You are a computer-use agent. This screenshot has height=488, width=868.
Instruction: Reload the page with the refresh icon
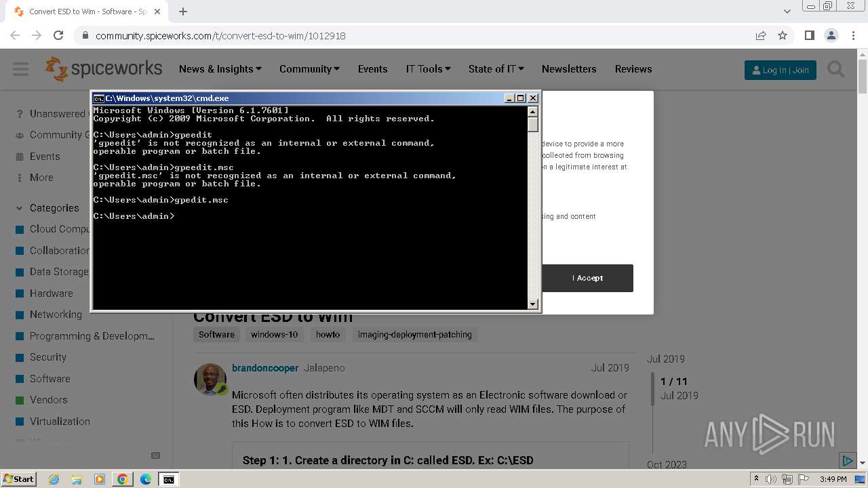pos(58,35)
